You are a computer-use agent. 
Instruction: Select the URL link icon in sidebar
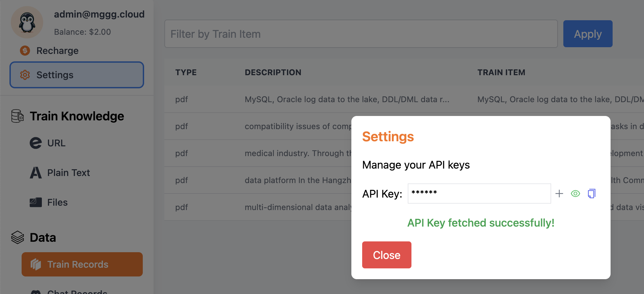pos(36,143)
